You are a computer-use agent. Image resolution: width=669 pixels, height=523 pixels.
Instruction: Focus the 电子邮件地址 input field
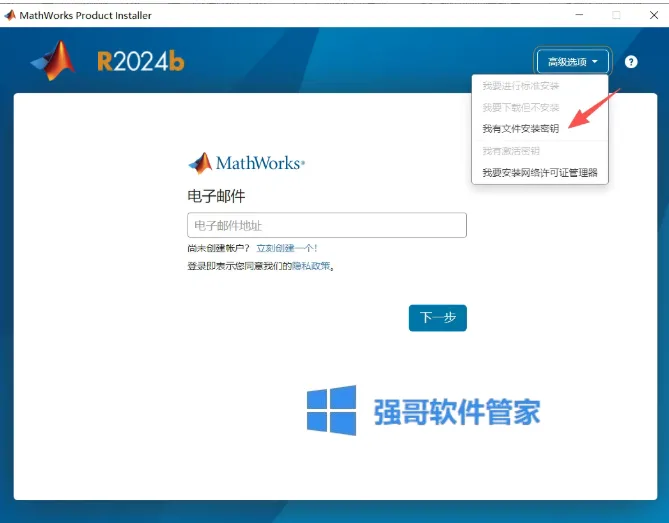coord(327,225)
